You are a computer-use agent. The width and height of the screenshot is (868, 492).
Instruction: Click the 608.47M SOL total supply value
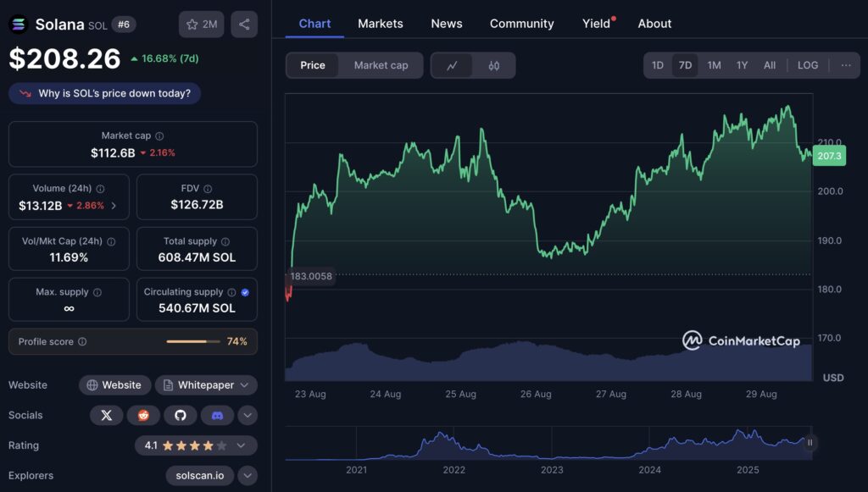coord(197,257)
